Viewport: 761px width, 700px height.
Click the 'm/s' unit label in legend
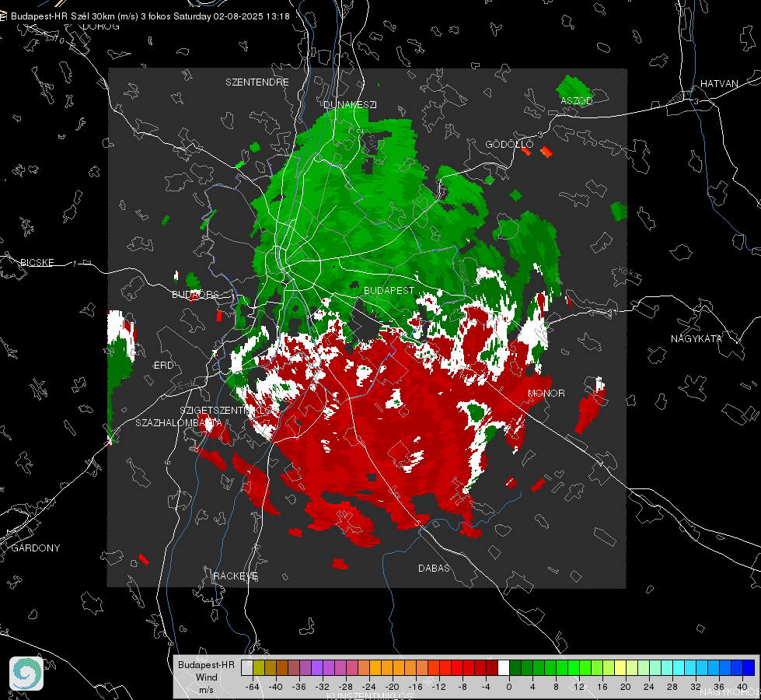point(206,689)
